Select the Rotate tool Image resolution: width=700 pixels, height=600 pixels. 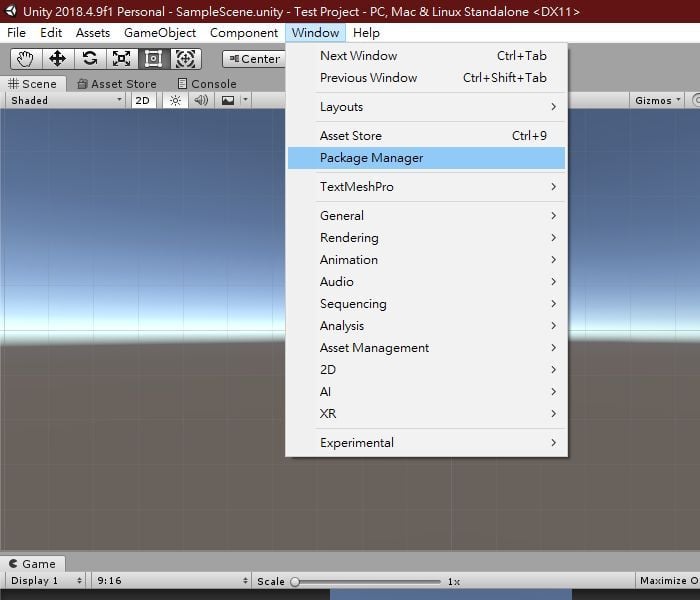pyautogui.click(x=90, y=58)
